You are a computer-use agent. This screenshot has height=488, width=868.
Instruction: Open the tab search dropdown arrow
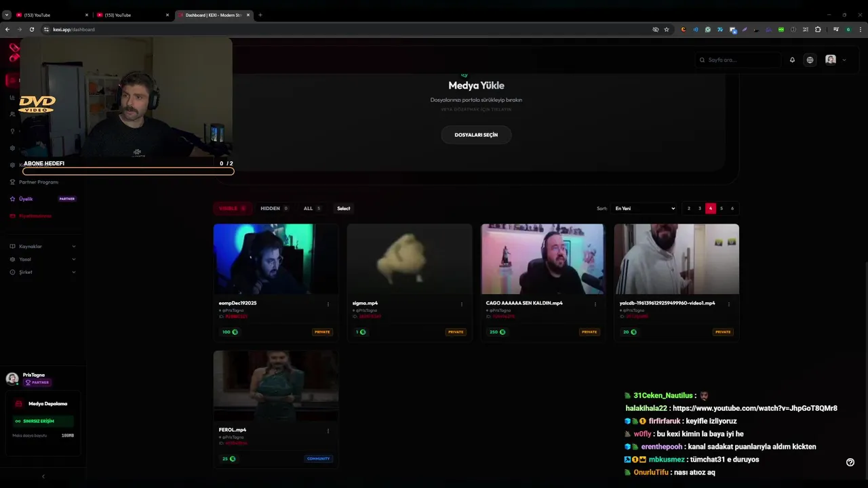point(7,15)
